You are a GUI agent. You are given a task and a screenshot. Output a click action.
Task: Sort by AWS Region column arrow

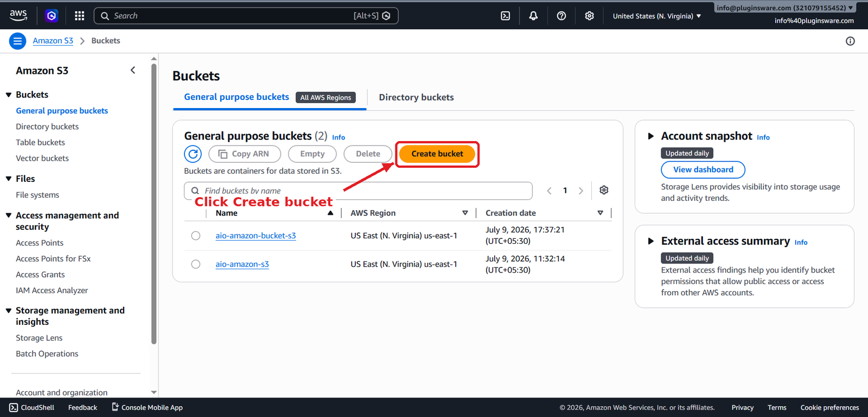click(465, 213)
